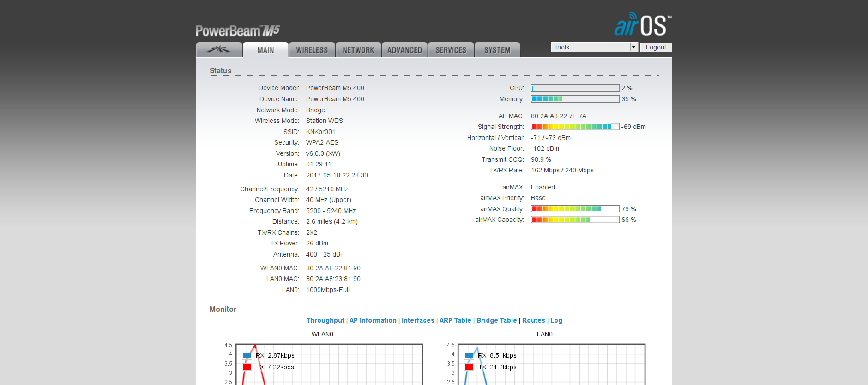Click the Channel/Frequency value 42 / 5210 MHz
Screen dimensions: 868x385
(x=327, y=189)
